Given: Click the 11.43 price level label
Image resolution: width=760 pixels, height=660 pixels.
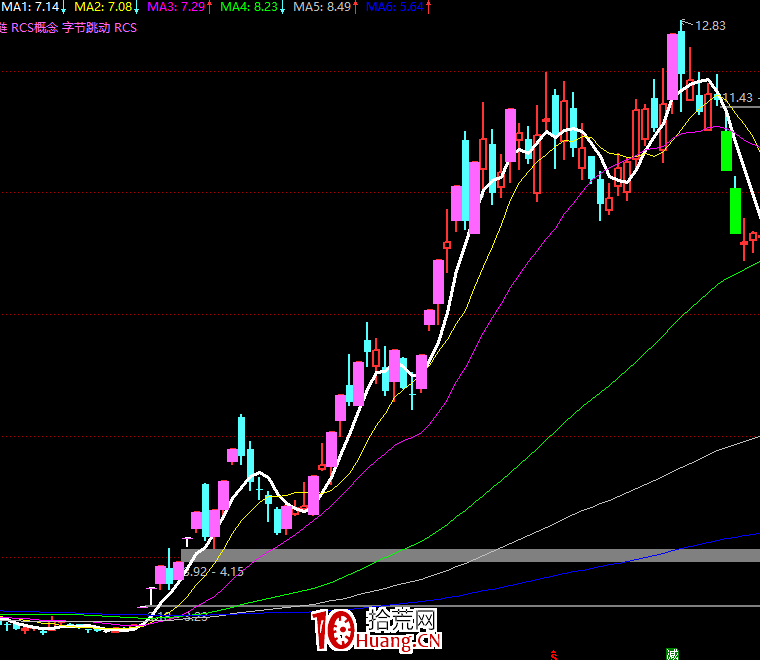Looking at the screenshot, I should coord(738,97).
